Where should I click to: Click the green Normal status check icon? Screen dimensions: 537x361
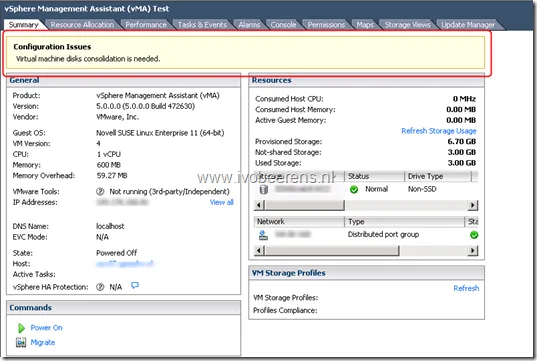click(354, 189)
